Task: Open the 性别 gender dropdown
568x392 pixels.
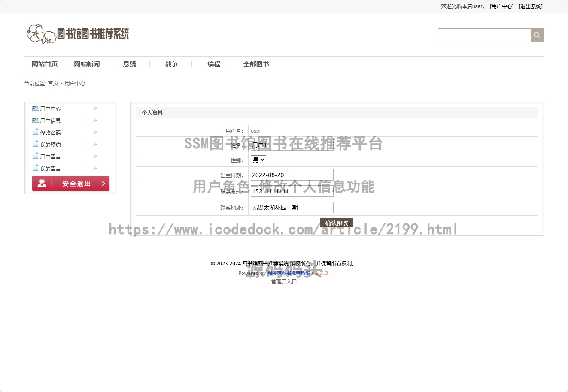Action: pos(258,160)
